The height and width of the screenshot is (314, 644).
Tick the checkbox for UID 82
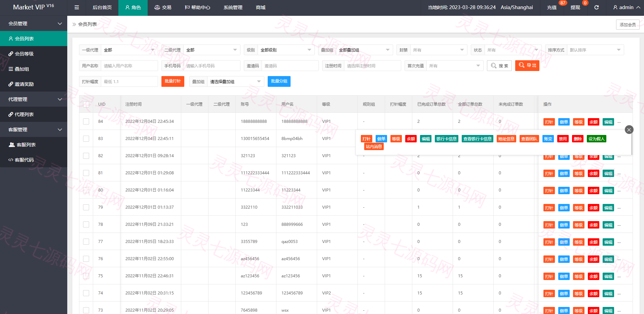point(86,156)
